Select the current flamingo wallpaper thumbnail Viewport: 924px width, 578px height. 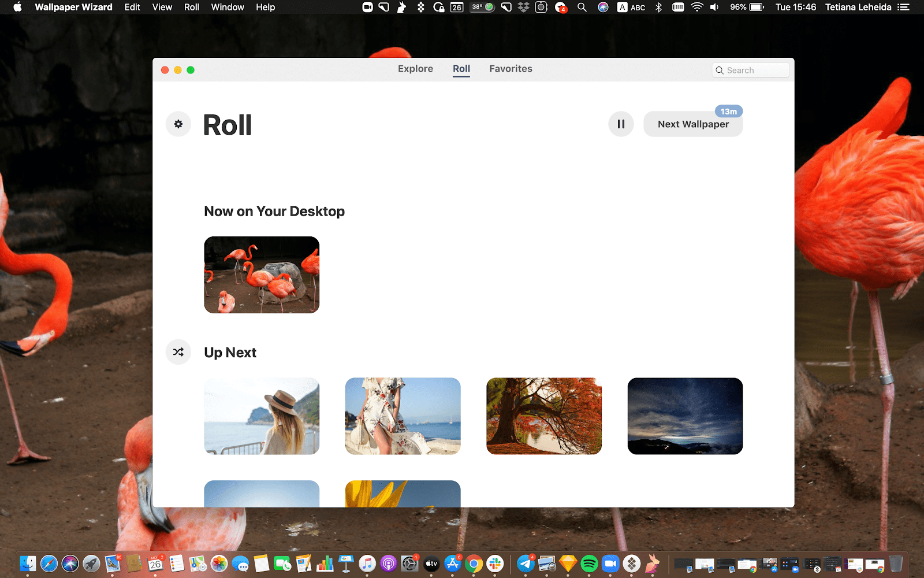[x=262, y=275]
